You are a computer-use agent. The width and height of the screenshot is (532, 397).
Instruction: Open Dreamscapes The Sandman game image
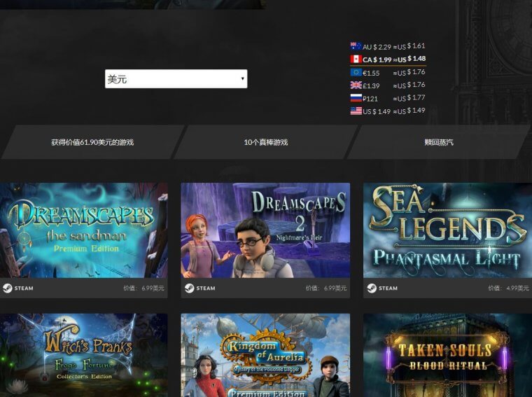(x=84, y=230)
